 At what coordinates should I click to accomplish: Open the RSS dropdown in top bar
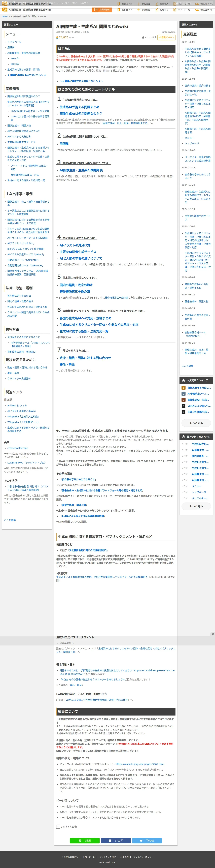click(74, 3)
